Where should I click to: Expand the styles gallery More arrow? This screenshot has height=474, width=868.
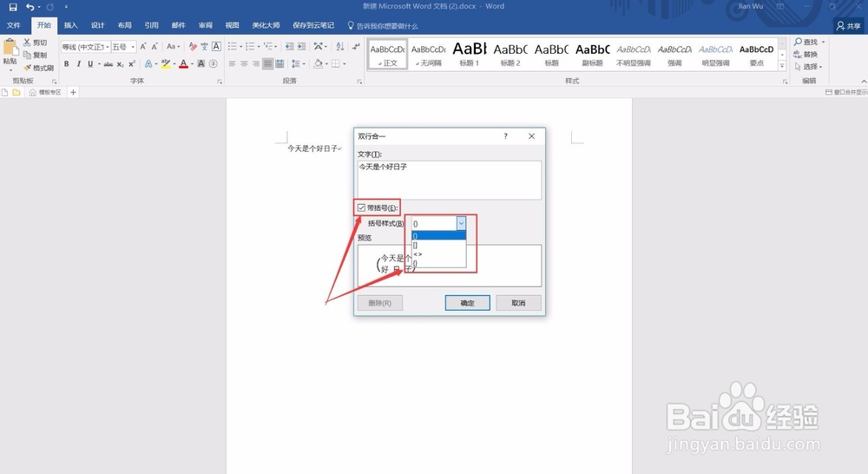(782, 66)
